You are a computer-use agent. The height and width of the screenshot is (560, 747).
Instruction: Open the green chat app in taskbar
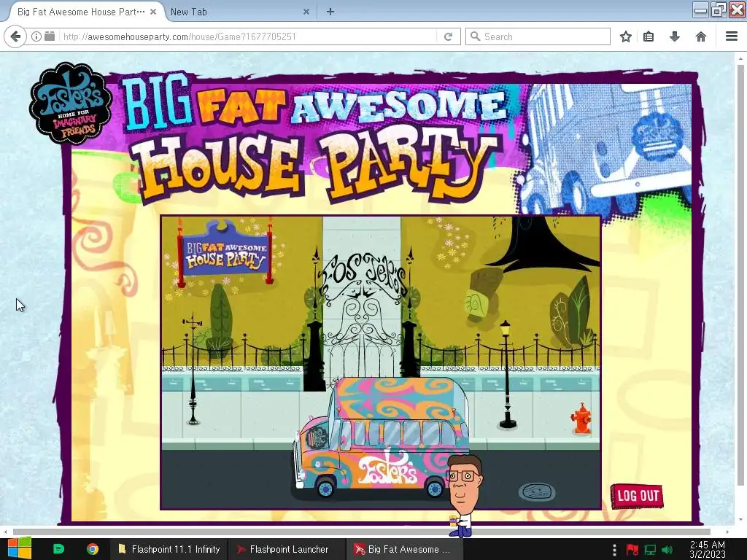tap(58, 549)
